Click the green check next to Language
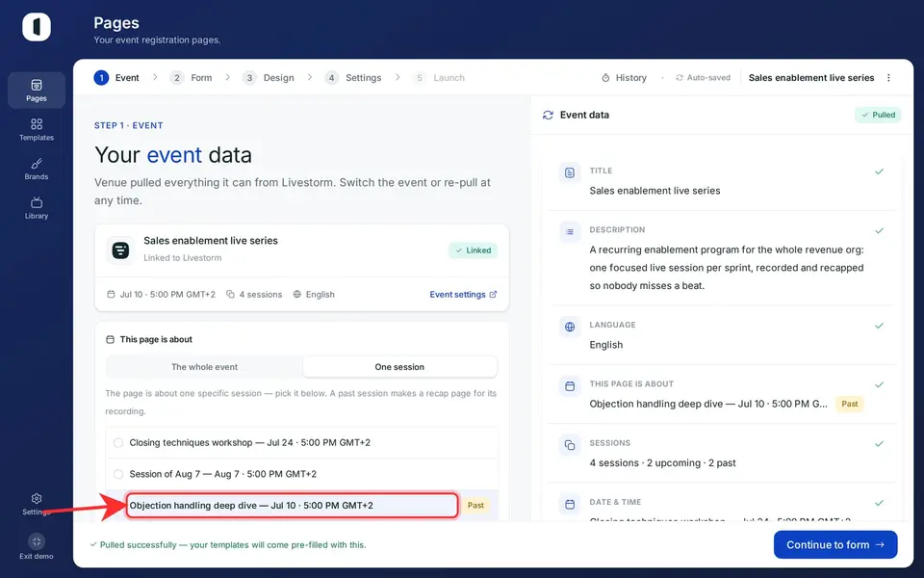This screenshot has width=924, height=578. coord(879,326)
